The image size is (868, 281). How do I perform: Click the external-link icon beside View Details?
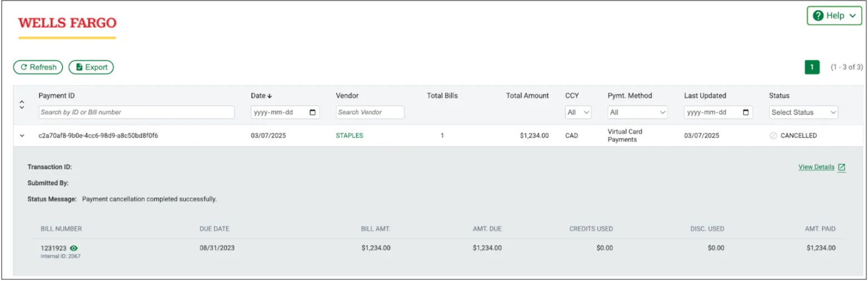(x=842, y=167)
